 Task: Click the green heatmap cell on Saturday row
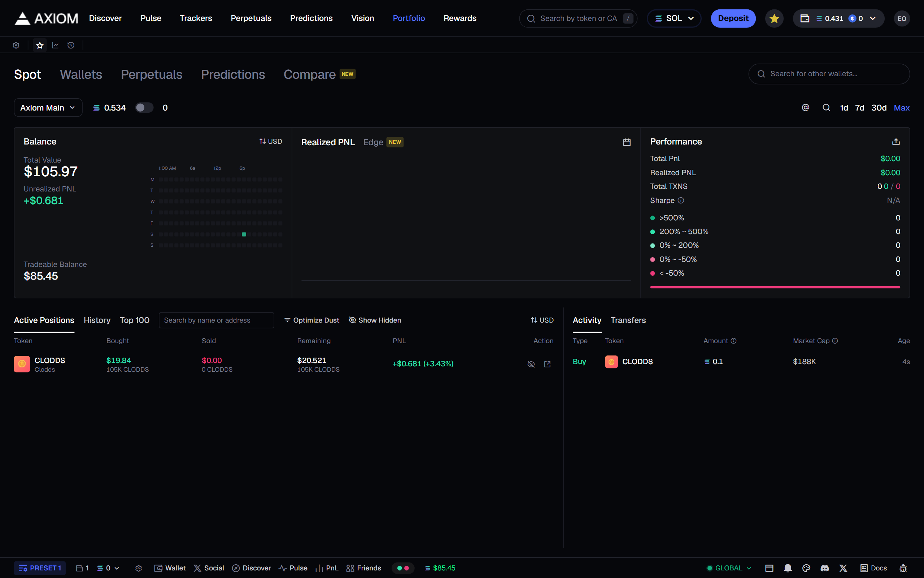tap(244, 234)
